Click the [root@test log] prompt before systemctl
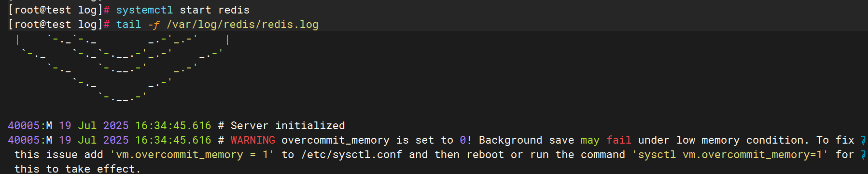868x174 pixels. click(x=56, y=10)
